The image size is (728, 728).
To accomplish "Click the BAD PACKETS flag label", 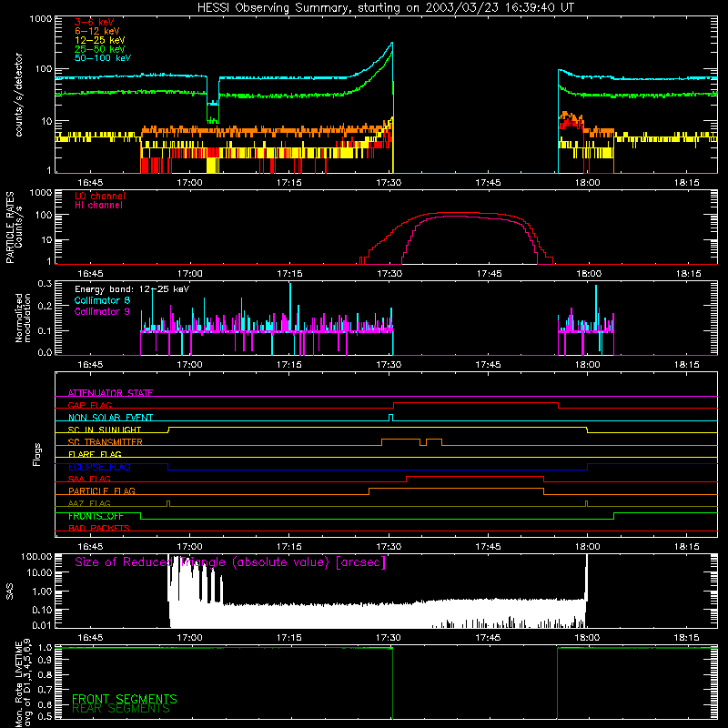I will tap(99, 528).
